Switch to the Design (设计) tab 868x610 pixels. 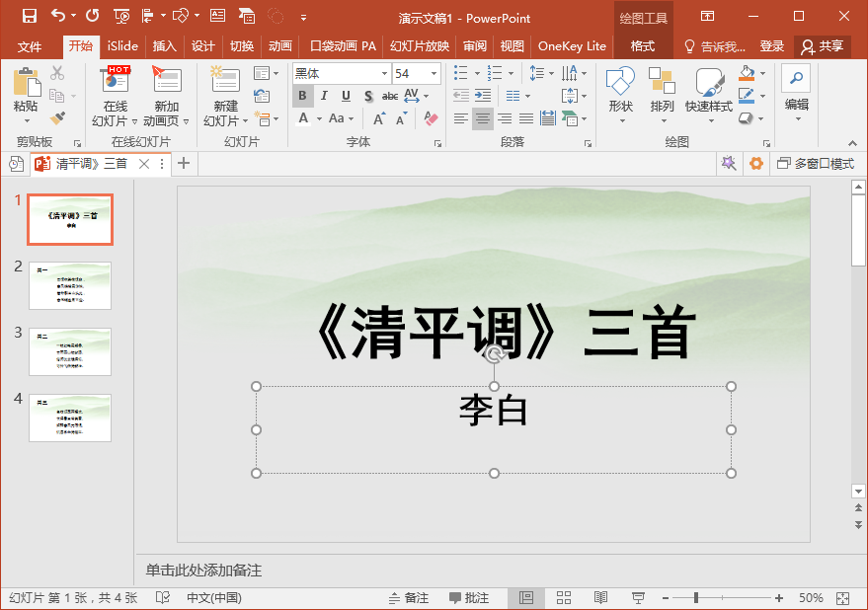pyautogui.click(x=203, y=46)
